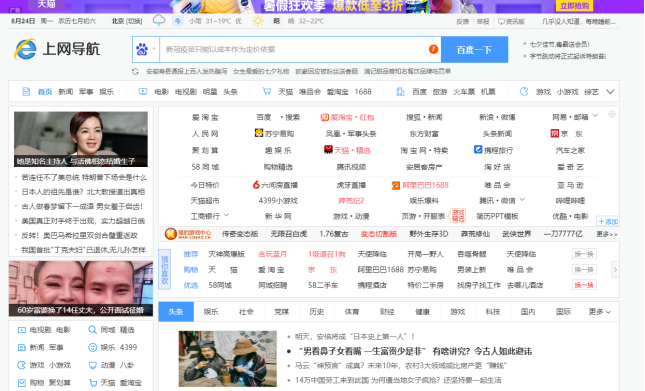Click the magnifier icon beside 同城
The image size is (645, 391).
92,330
